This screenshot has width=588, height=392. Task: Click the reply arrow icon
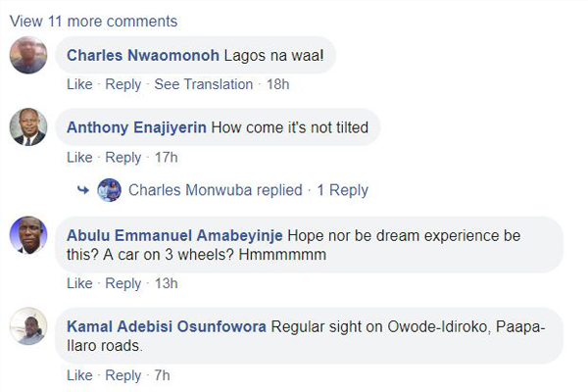pyautogui.click(x=84, y=190)
